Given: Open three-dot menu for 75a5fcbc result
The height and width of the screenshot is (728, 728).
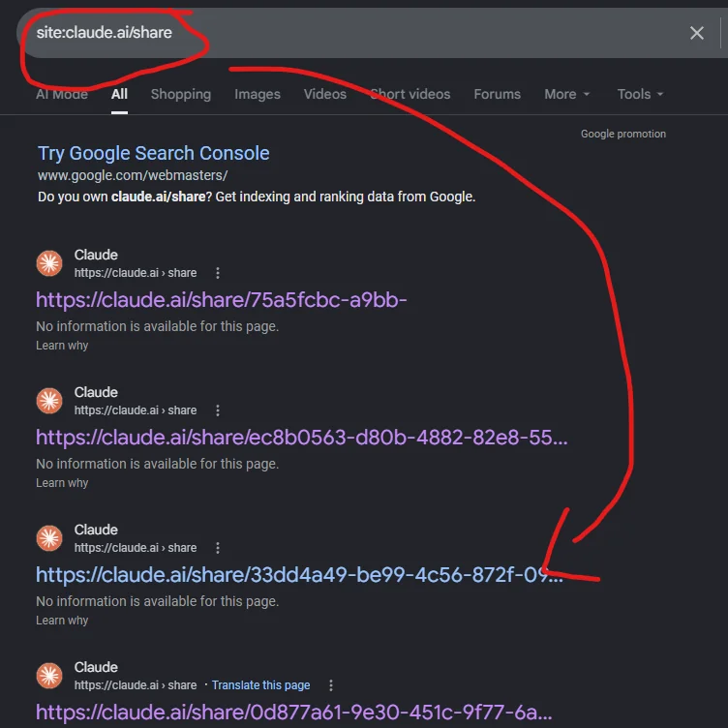Looking at the screenshot, I should point(217,273).
